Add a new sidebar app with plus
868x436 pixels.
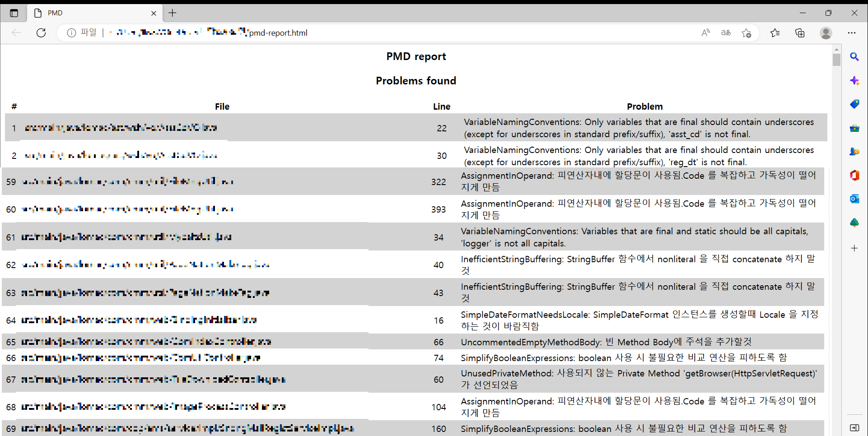point(854,248)
